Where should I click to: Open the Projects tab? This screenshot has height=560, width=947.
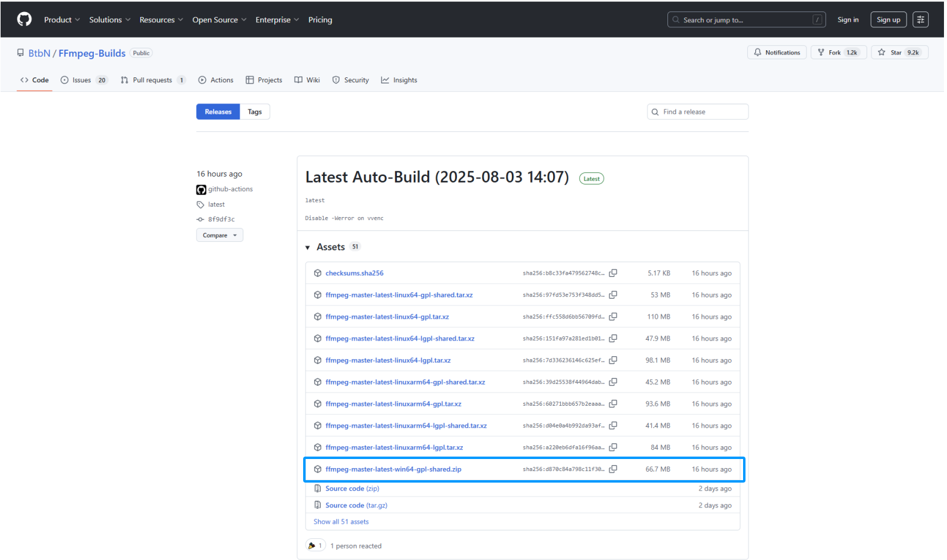click(x=264, y=80)
